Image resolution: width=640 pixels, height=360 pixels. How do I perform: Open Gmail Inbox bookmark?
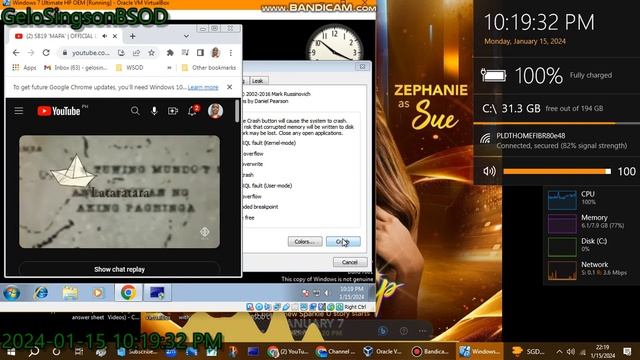(76, 68)
